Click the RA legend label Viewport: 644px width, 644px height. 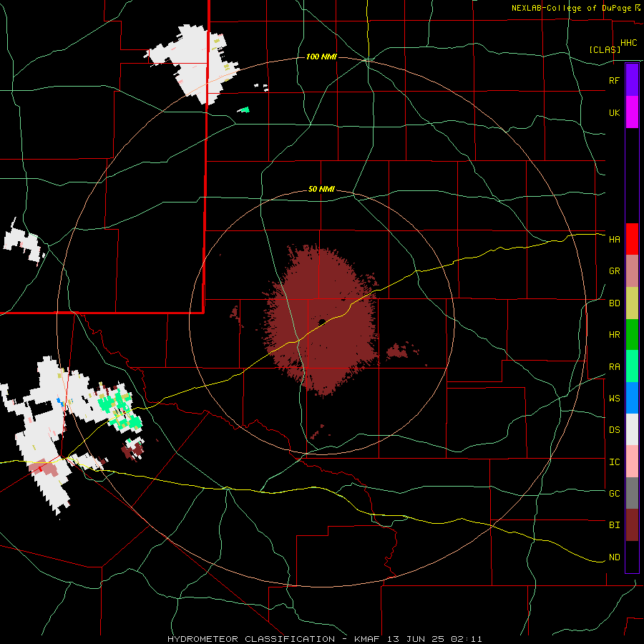coord(614,367)
